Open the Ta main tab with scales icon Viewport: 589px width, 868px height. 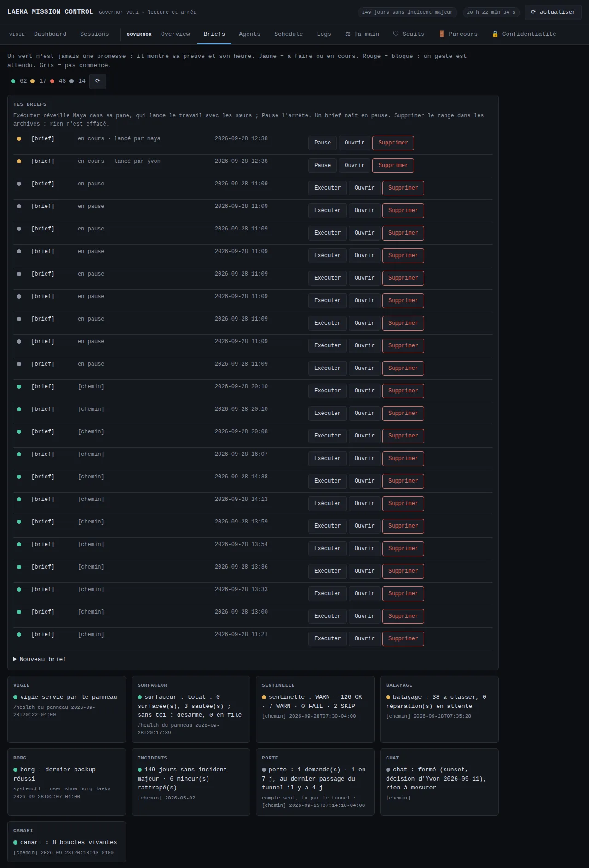pos(362,34)
